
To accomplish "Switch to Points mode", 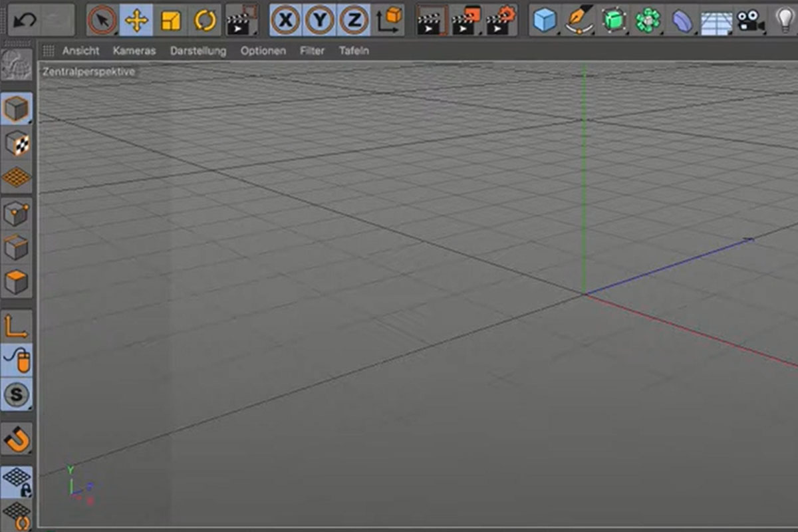I will coord(17,213).
